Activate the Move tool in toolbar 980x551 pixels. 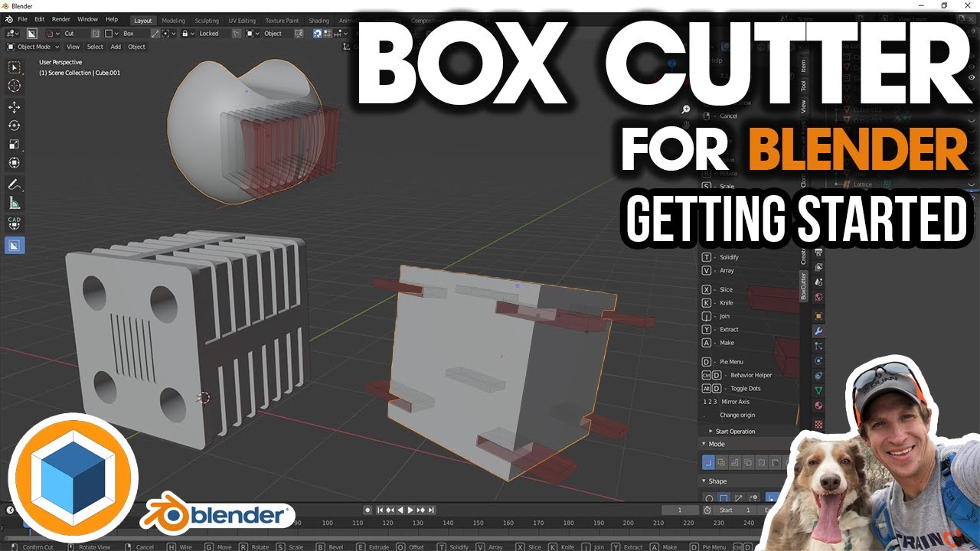pos(15,107)
